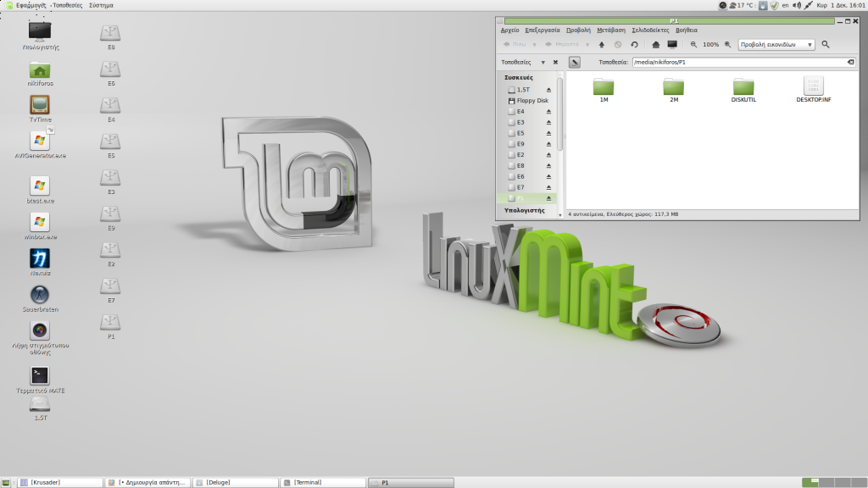The width and height of the screenshot is (868, 488).
Task: Click the volume icon in system tray
Action: [x=797, y=5]
